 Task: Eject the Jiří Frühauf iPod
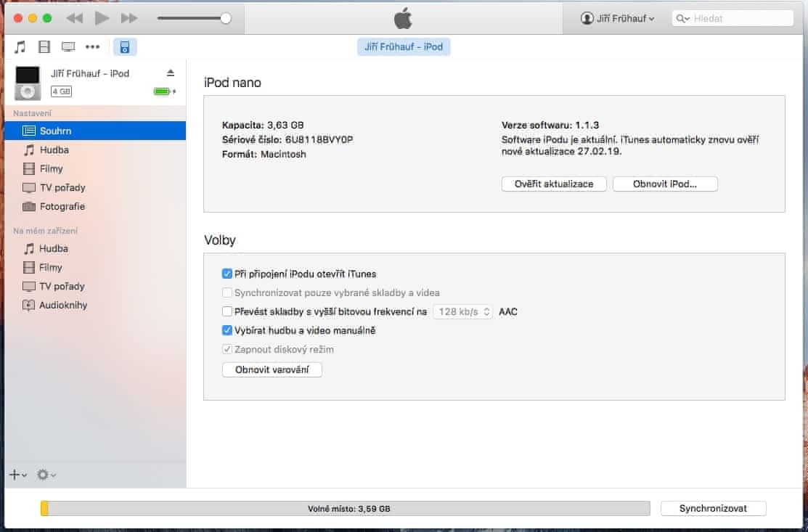[171, 73]
